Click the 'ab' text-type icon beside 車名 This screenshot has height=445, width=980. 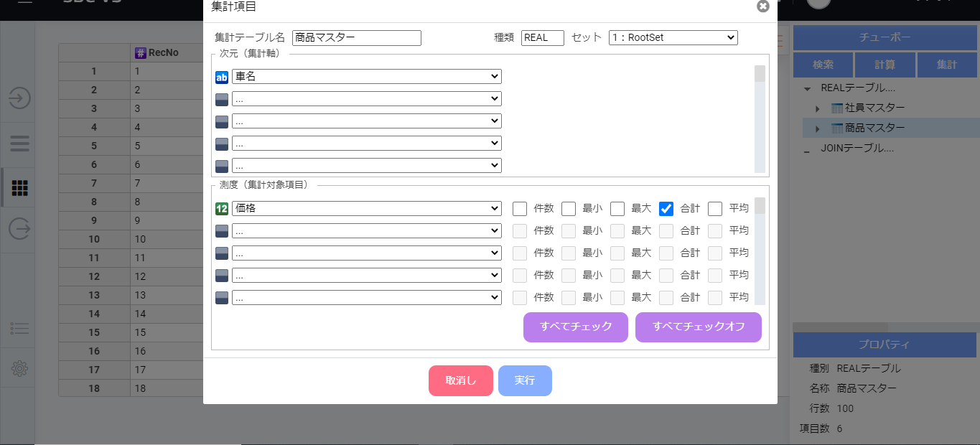[x=221, y=77]
